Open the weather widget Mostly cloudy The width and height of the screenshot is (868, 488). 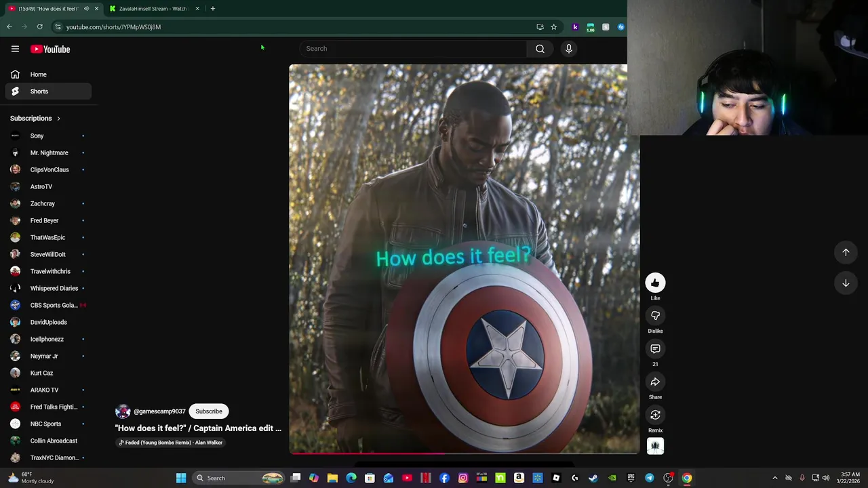coord(31,478)
